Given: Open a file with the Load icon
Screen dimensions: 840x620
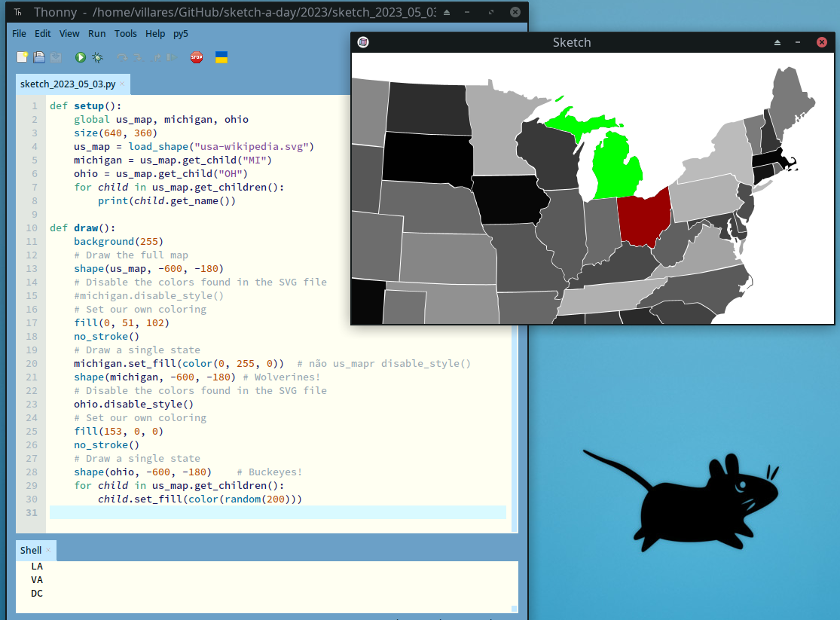Looking at the screenshot, I should pos(38,57).
